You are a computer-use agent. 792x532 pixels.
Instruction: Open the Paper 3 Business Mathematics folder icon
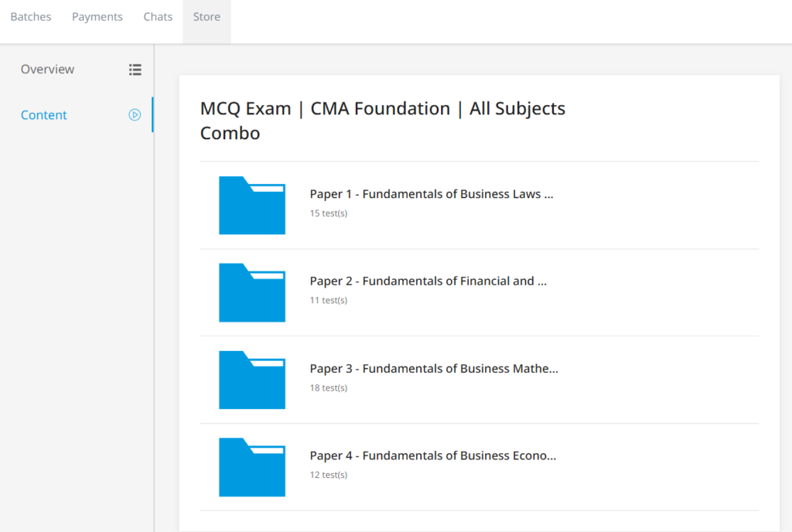point(252,380)
